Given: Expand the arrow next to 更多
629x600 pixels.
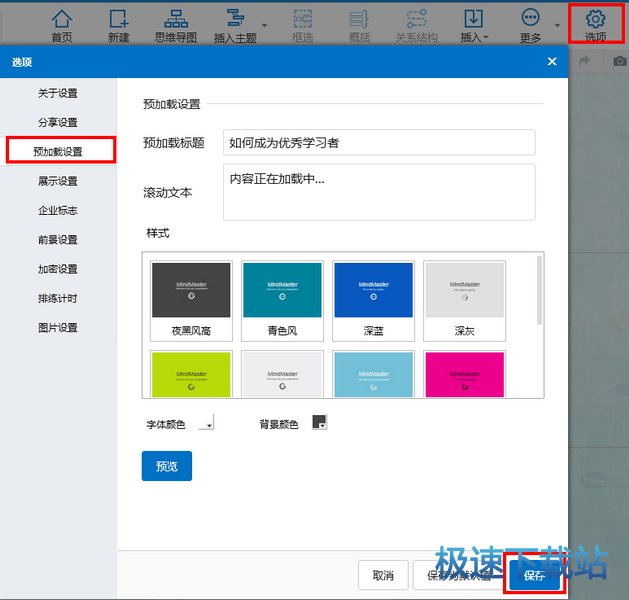Looking at the screenshot, I should 557,25.
